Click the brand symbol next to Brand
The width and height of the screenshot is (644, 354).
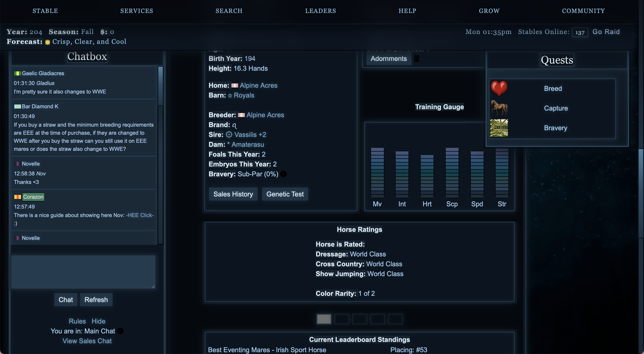point(234,125)
